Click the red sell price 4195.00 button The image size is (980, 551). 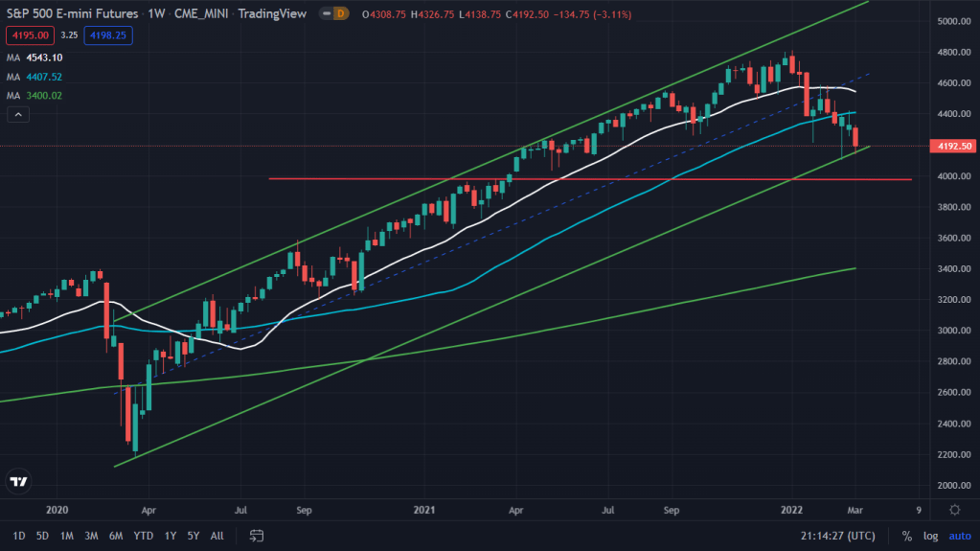(x=28, y=34)
